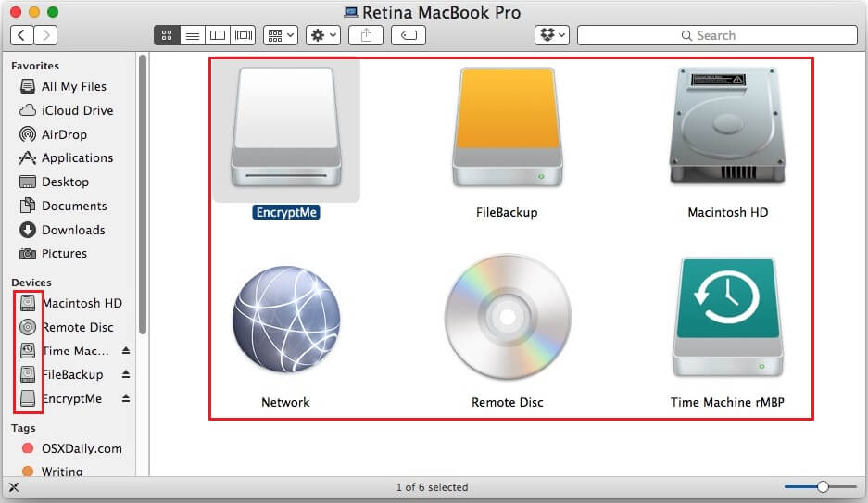Image resolution: width=868 pixels, height=503 pixels.
Task: Select the Macintosh HD drive icon
Action: point(727,126)
